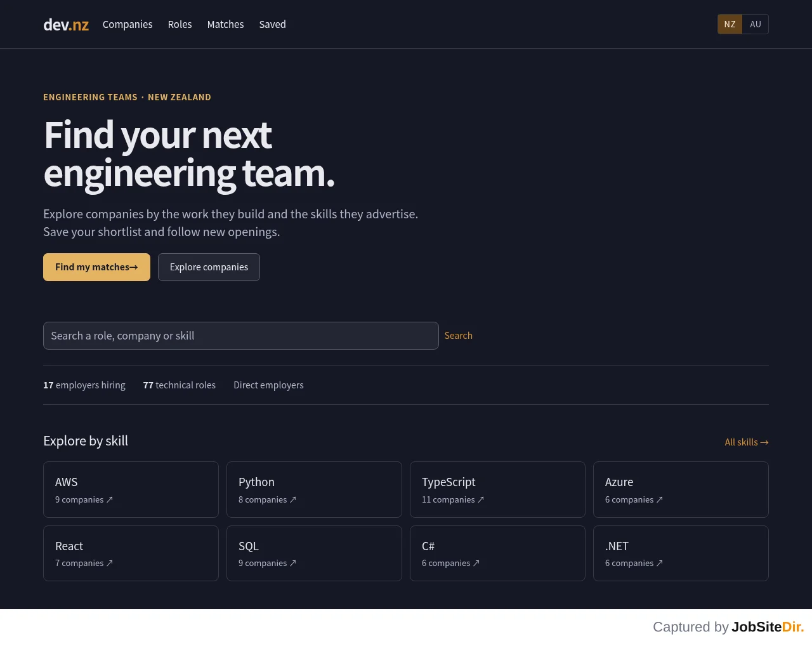812x646 pixels.
Task: Select the TypeScript skill card
Action: tap(497, 489)
